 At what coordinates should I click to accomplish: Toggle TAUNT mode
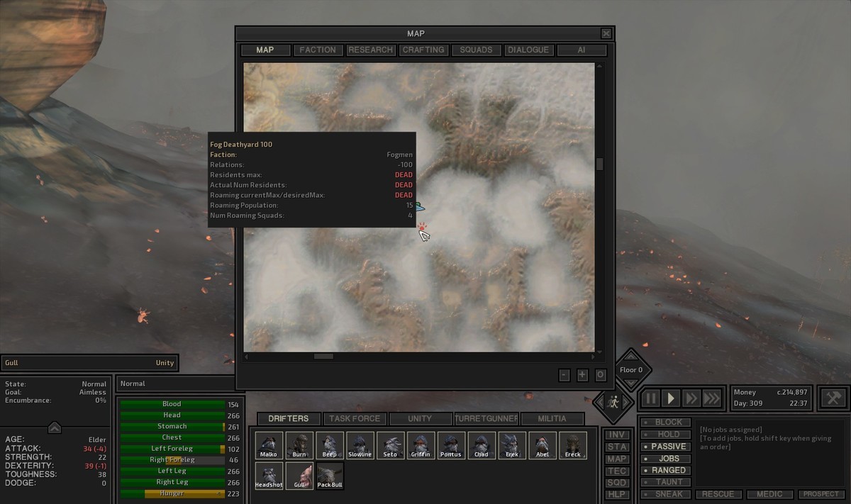click(664, 482)
